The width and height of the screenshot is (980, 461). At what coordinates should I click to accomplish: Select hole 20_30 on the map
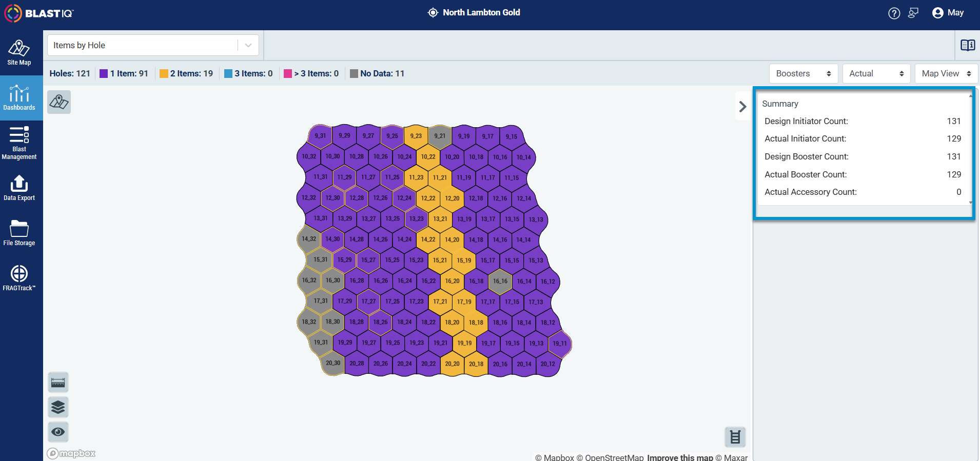point(333,363)
